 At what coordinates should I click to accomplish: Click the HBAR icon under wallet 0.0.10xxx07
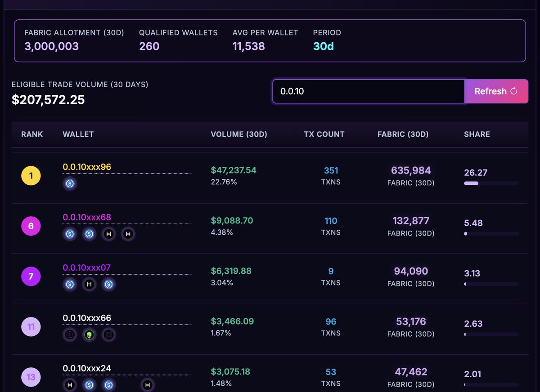(89, 284)
